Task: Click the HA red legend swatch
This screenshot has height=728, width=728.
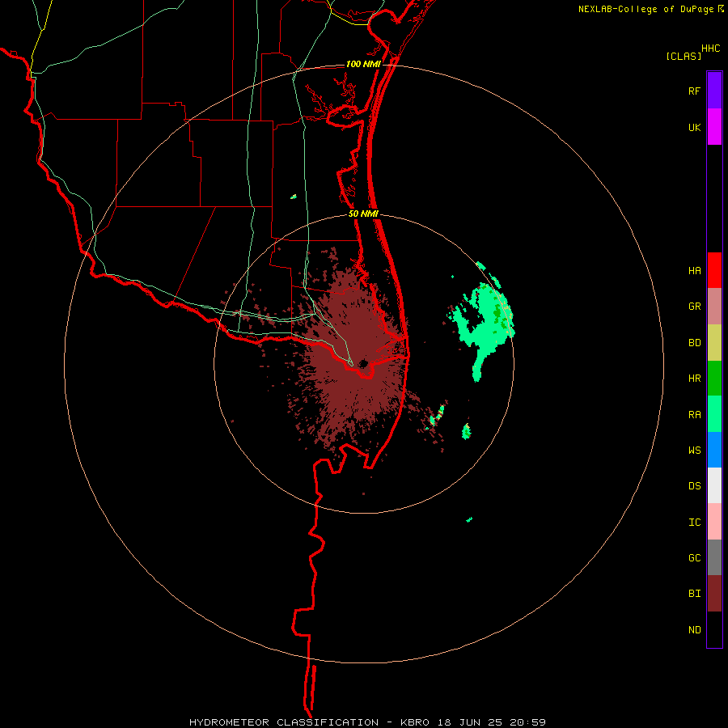Action: click(714, 270)
